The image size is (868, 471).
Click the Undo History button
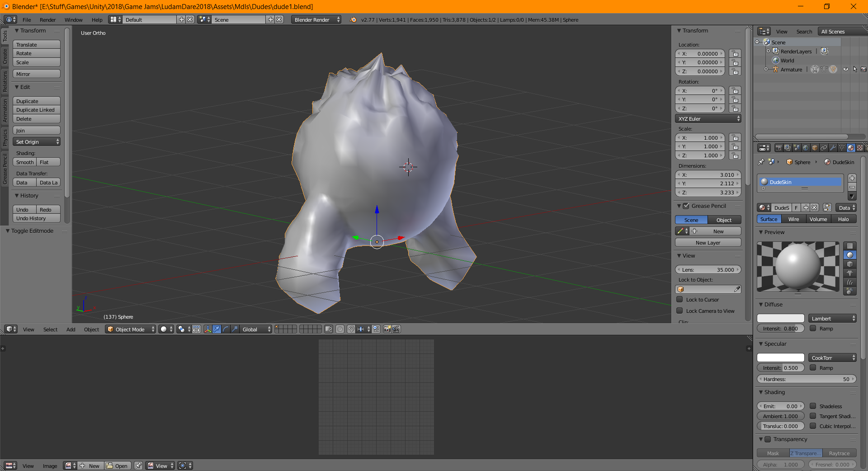37,218
